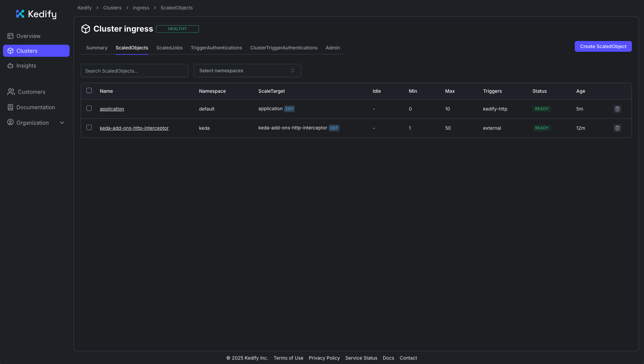
Task: Open the TriggerAuthentications tab
Action: tap(216, 48)
